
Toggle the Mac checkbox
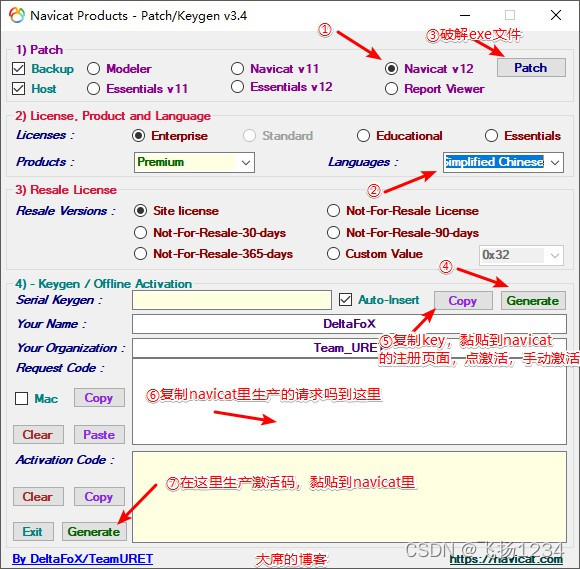pyautogui.click(x=21, y=398)
